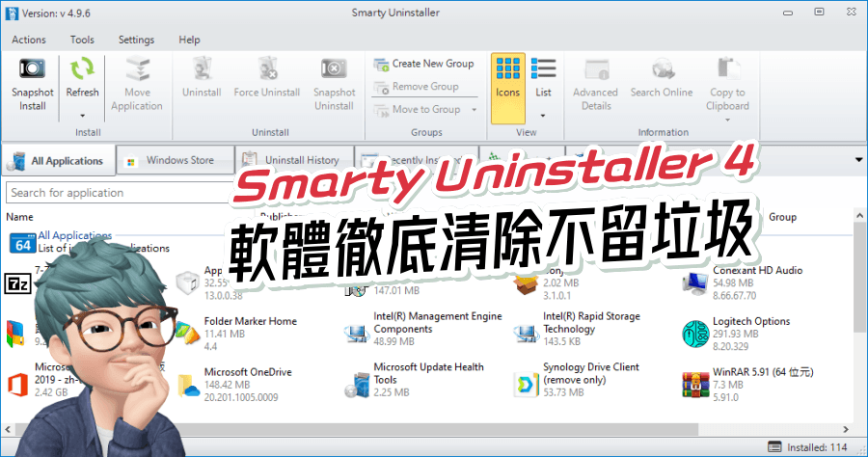Viewport: 868px width, 457px height.
Task: Click the Search Online icon
Action: click(662, 68)
